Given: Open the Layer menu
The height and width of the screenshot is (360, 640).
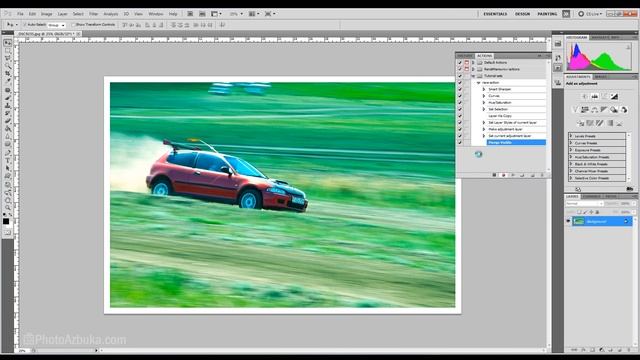Looking at the screenshot, I should click(x=62, y=14).
